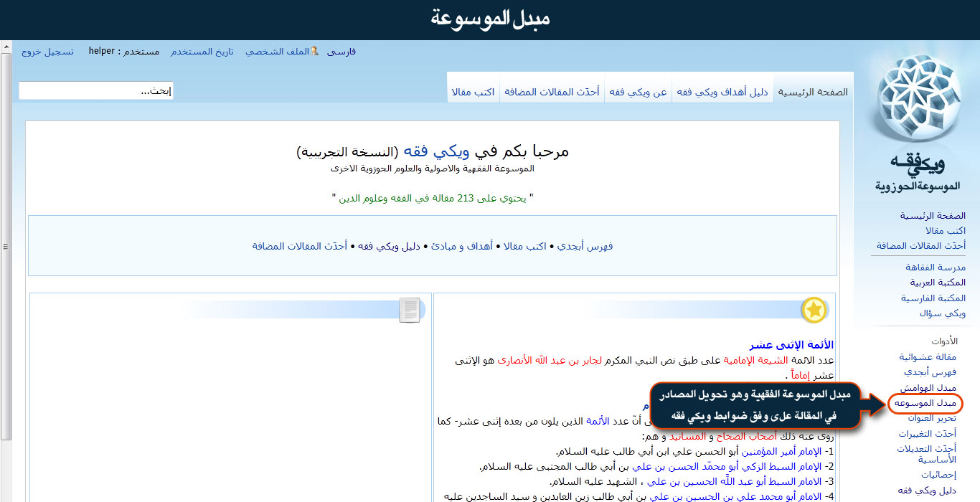Click the النسخة التجريبية text in the heading
Screen dimensions: 980x502
click(x=347, y=152)
